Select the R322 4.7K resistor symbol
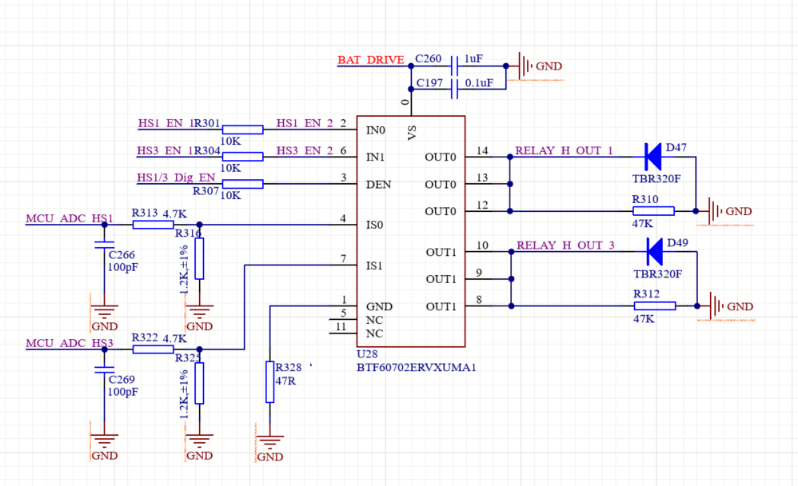The height and width of the screenshot is (486, 798). tap(153, 349)
